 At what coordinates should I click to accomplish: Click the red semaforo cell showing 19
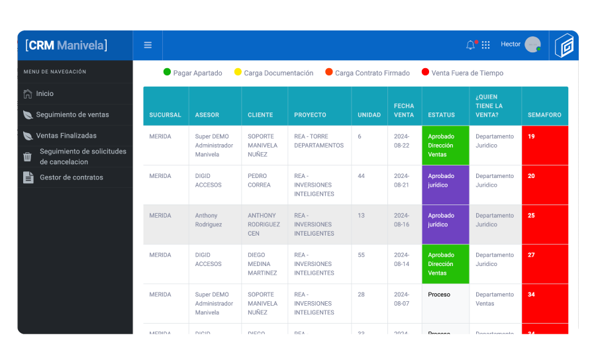point(544,145)
